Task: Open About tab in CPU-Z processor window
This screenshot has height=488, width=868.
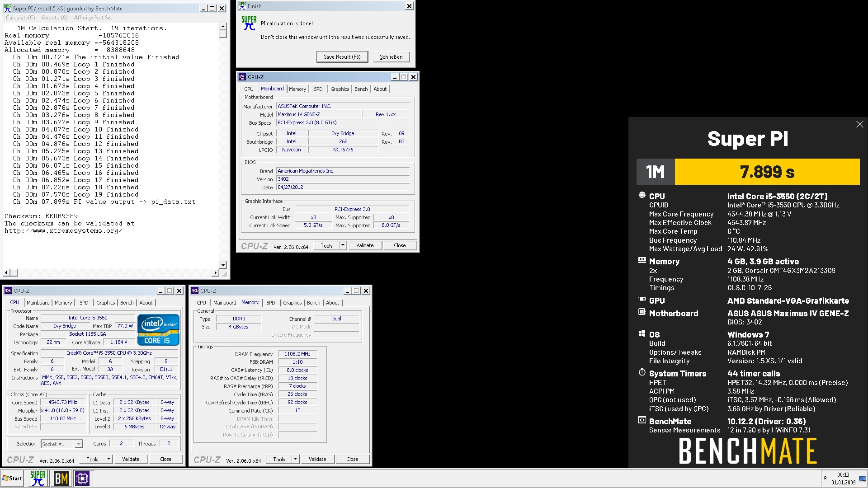Action: 146,303
